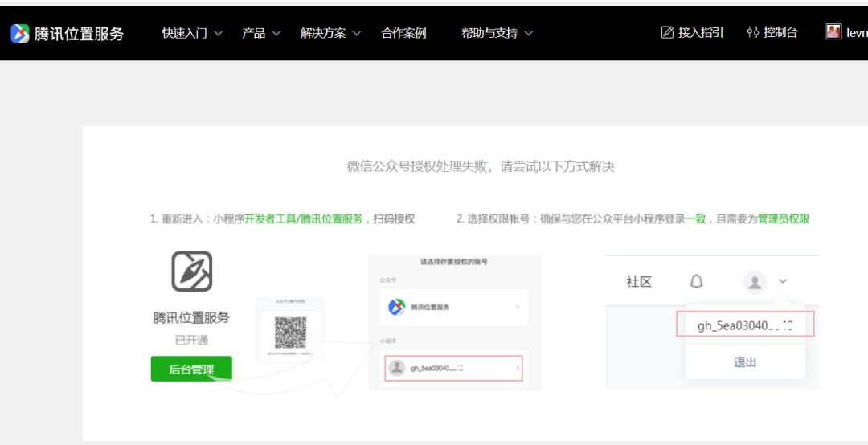This screenshot has width=868, height=445.
Task: Click the mini program plugin leaf icon
Action: (191, 271)
